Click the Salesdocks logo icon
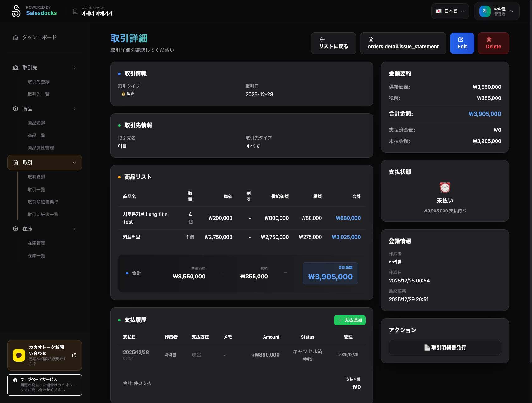532x403 pixels. click(x=16, y=11)
